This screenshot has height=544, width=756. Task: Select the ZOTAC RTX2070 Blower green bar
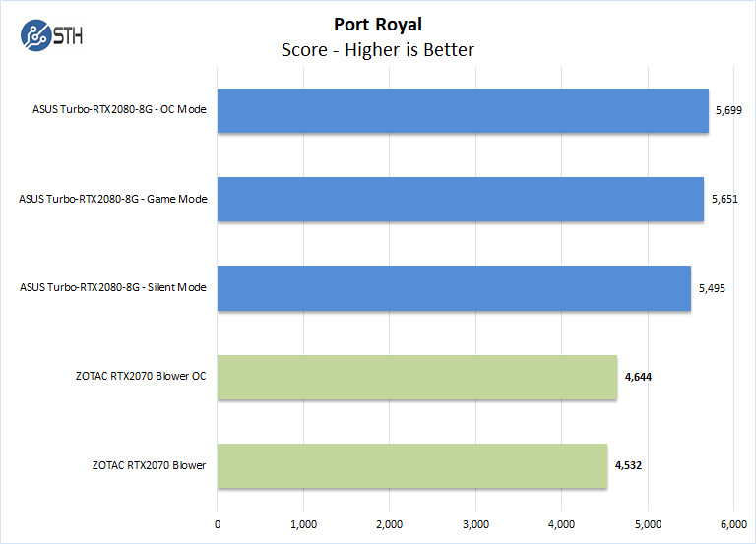[x=412, y=466]
